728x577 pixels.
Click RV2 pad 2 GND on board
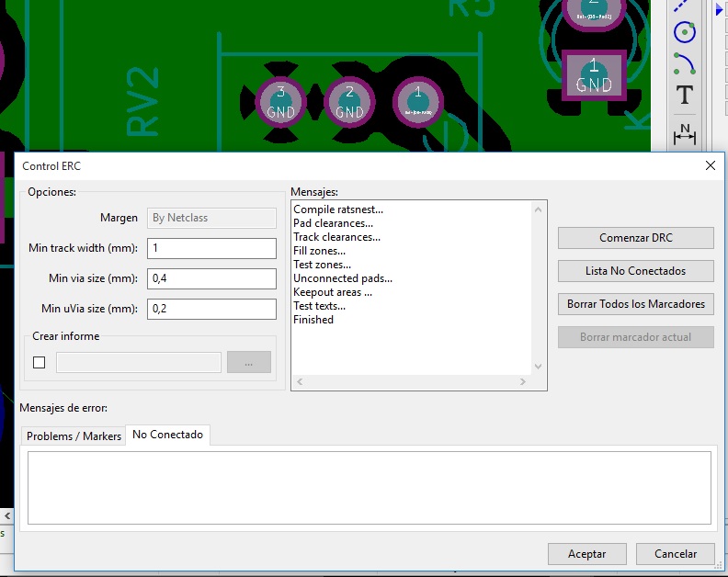(x=349, y=102)
